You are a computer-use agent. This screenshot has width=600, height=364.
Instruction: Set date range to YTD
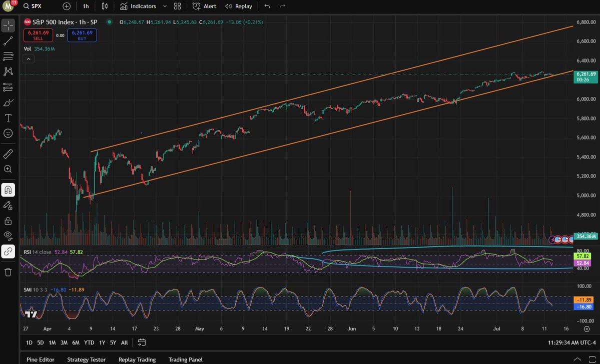89,342
